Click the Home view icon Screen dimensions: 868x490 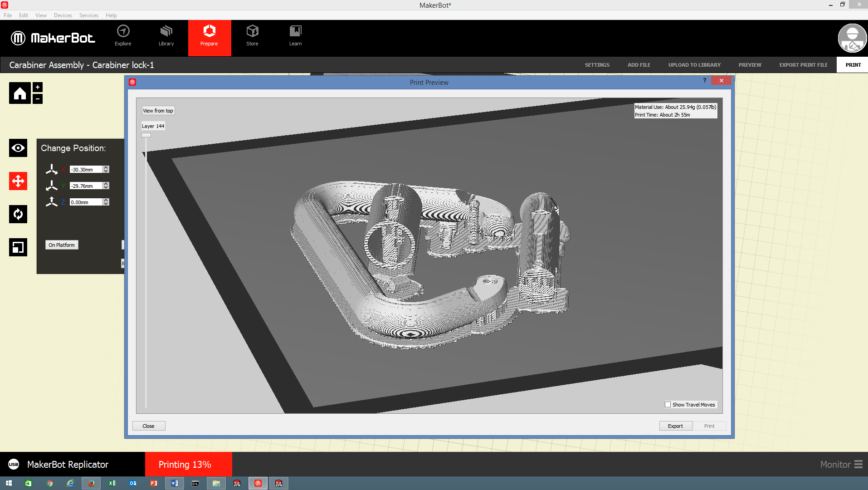(x=20, y=93)
